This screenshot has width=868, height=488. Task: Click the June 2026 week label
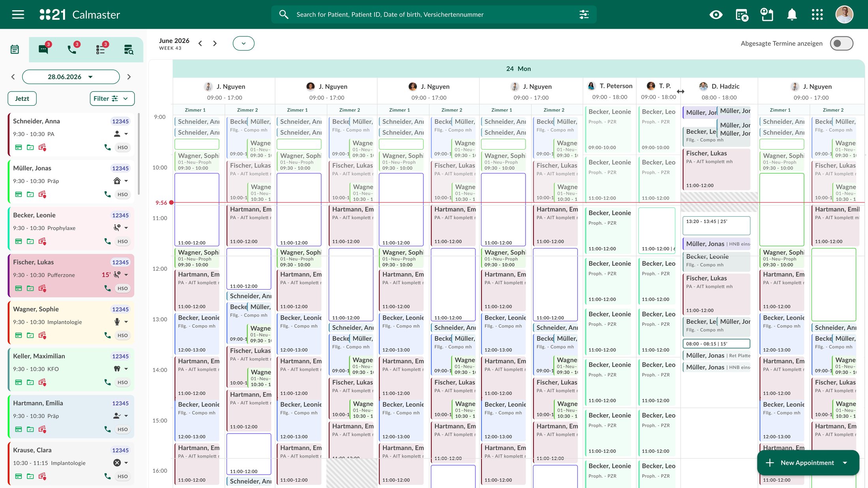[174, 44]
